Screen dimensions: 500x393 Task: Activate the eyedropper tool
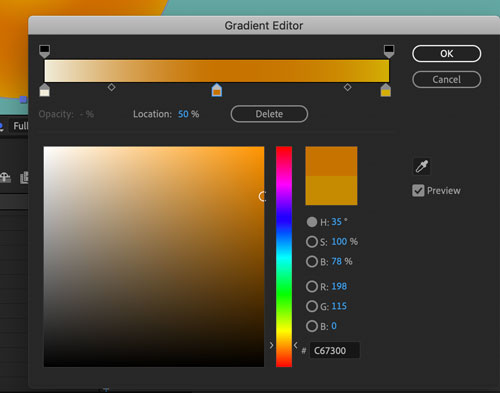pos(422,166)
